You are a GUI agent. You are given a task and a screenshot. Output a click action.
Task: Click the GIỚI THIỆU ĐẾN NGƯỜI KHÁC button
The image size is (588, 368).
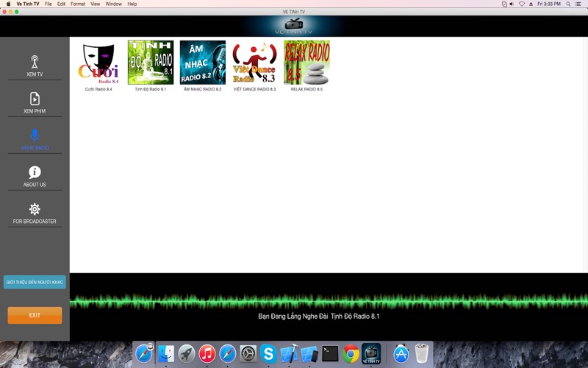coord(35,282)
